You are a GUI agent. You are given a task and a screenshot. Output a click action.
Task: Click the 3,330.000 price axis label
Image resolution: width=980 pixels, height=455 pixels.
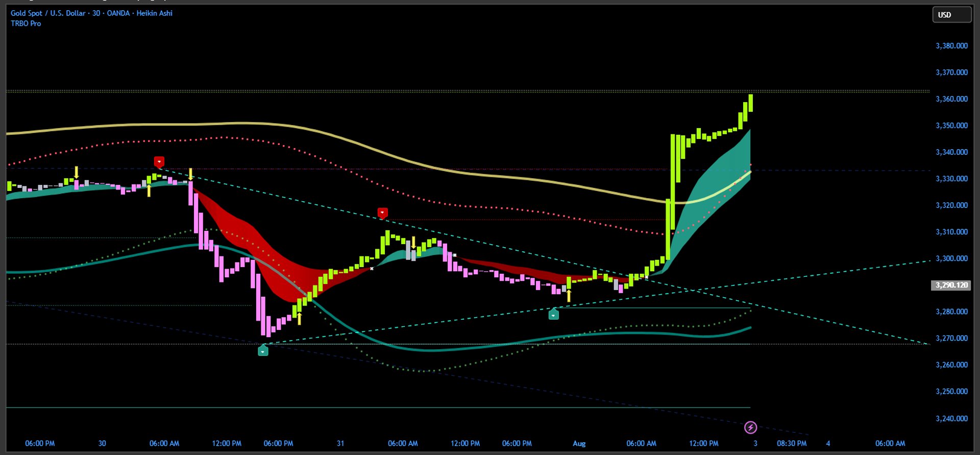[951, 179]
